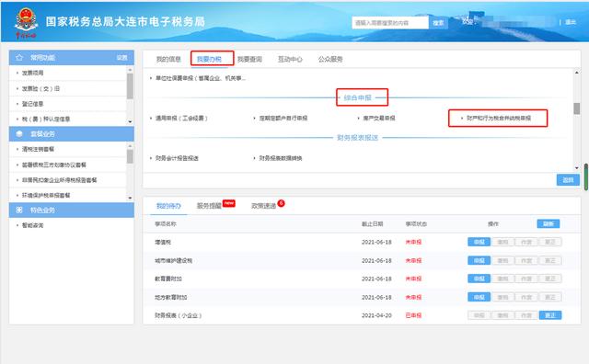Open 财务会计报告报送

point(177,158)
